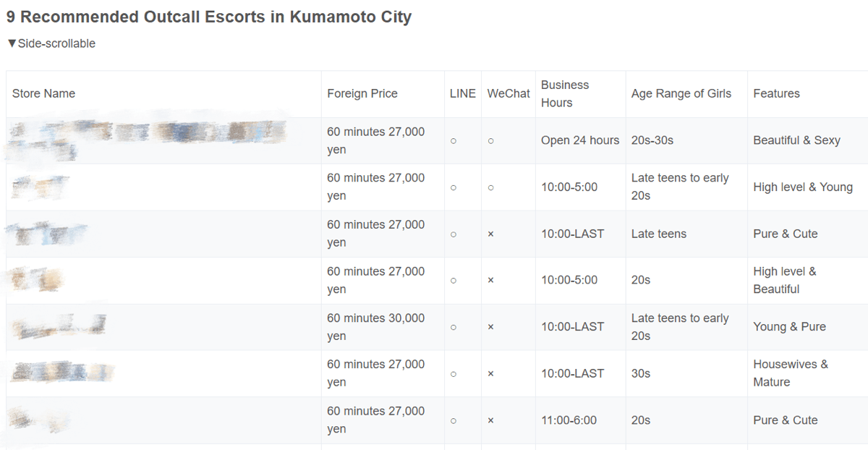Click the WeChat cross in the 11:00-6:00 row
This screenshot has height=450, width=868.
[490, 420]
